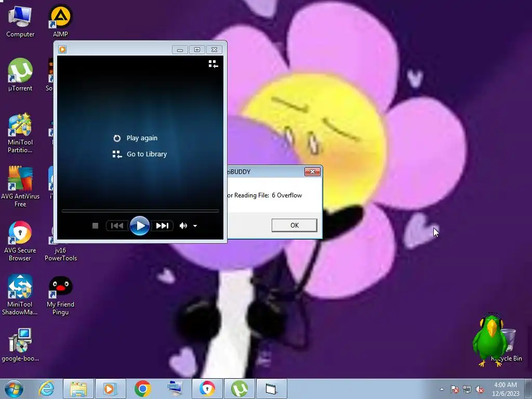
Task: Open Action Center flag tray icon
Action: [x=455, y=389]
